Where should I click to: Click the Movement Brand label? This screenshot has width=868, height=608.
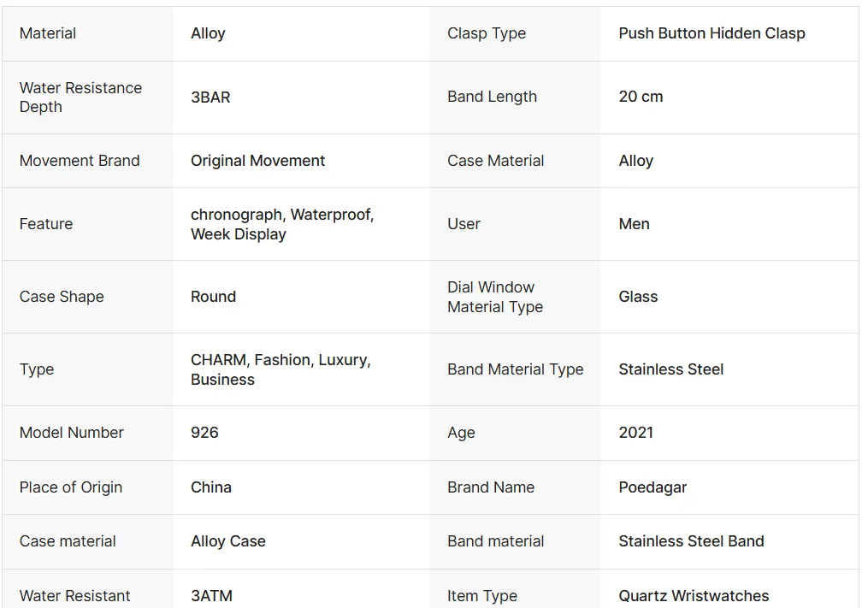coord(80,161)
